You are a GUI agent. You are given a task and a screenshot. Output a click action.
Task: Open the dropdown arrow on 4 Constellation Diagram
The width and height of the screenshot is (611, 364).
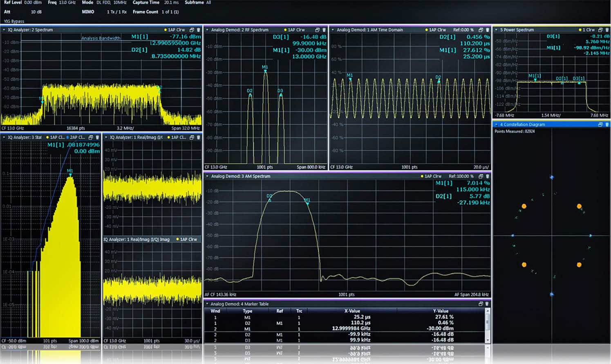[497, 125]
